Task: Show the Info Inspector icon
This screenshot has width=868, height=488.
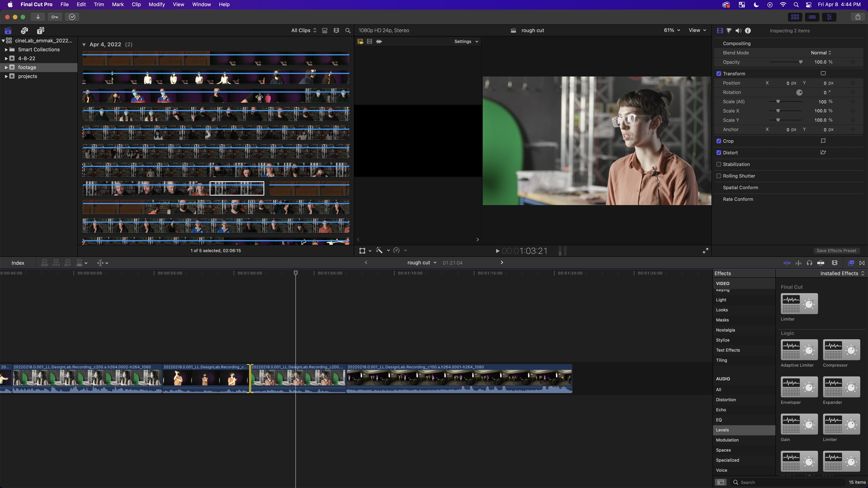Action: click(748, 31)
